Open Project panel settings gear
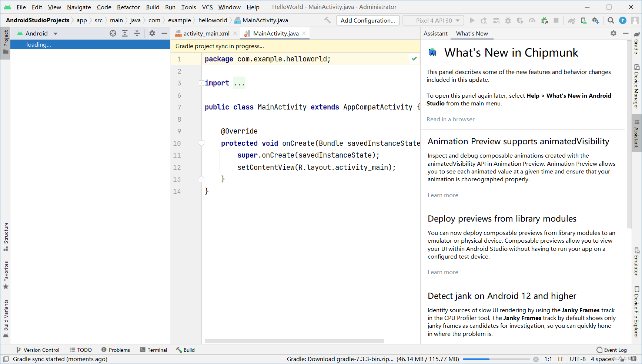Screen dimensions: 642x364 (x=152, y=33)
